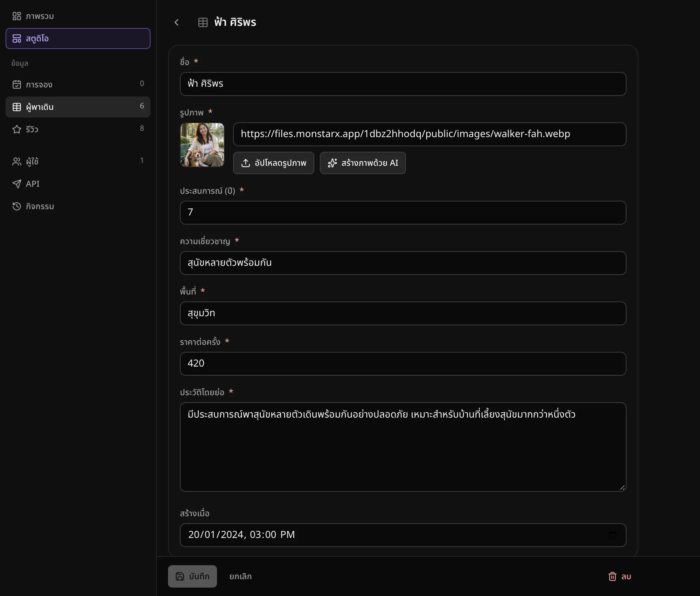Select ผู้พาเดิน walkers in the sidebar
This screenshot has width=700, height=596.
[78, 107]
